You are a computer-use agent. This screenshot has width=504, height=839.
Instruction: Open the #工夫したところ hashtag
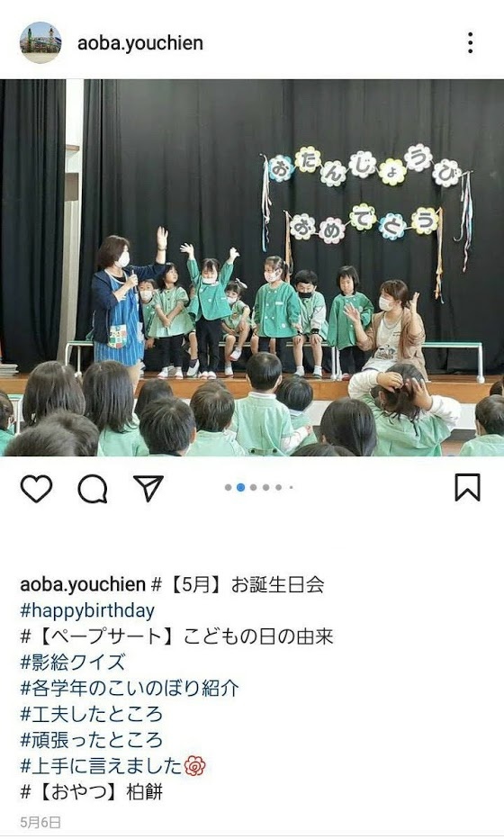point(92,715)
